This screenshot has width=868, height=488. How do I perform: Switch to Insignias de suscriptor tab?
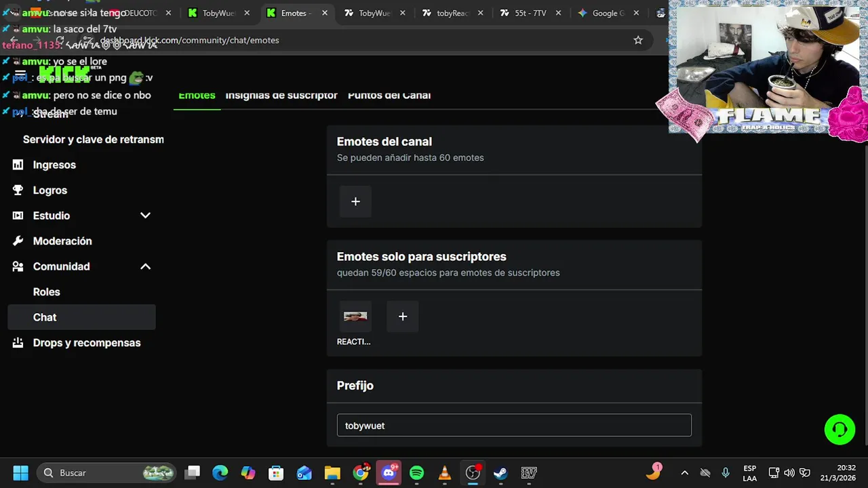tap(281, 96)
